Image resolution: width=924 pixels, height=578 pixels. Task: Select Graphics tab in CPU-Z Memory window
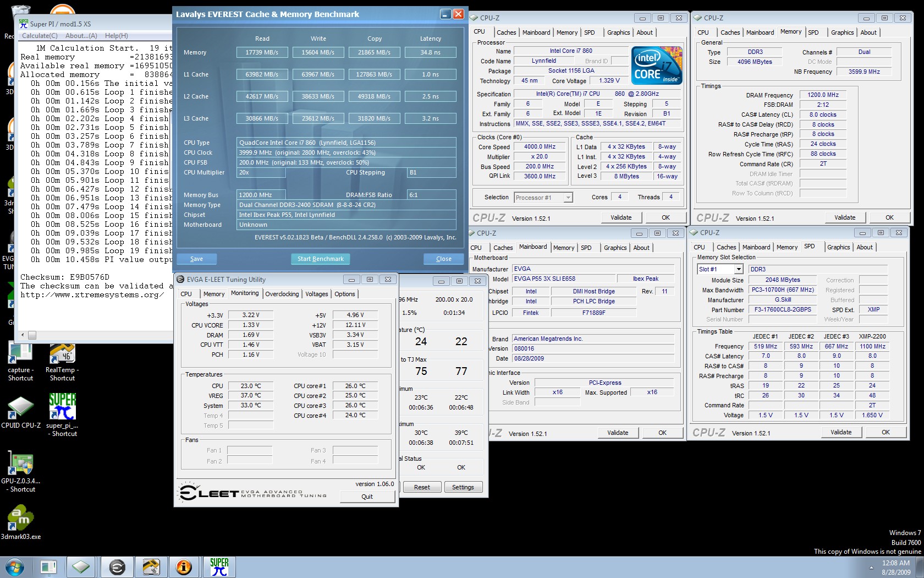click(x=843, y=32)
